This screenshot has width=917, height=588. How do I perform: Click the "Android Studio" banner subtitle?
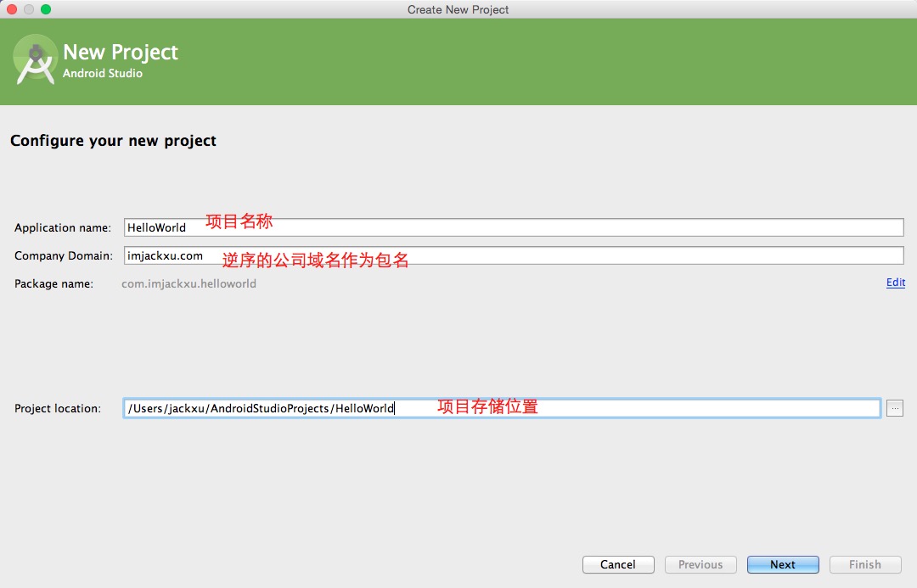103,73
